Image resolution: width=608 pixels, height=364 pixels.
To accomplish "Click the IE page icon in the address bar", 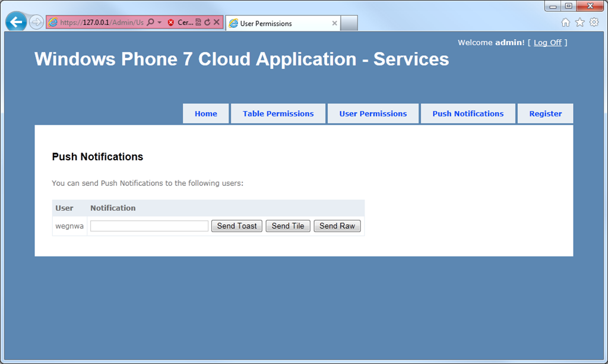I will 53,23.
